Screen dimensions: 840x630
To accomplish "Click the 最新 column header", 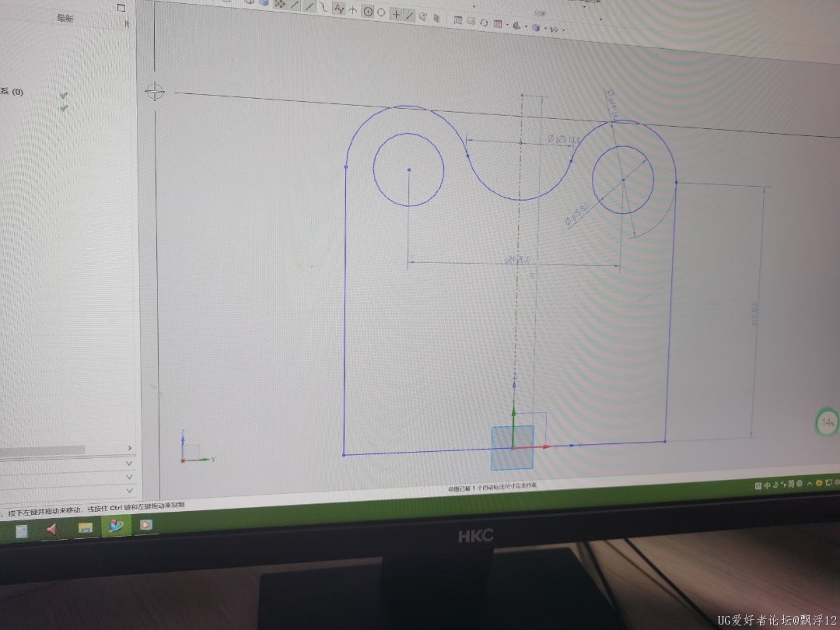I will coord(65,18).
